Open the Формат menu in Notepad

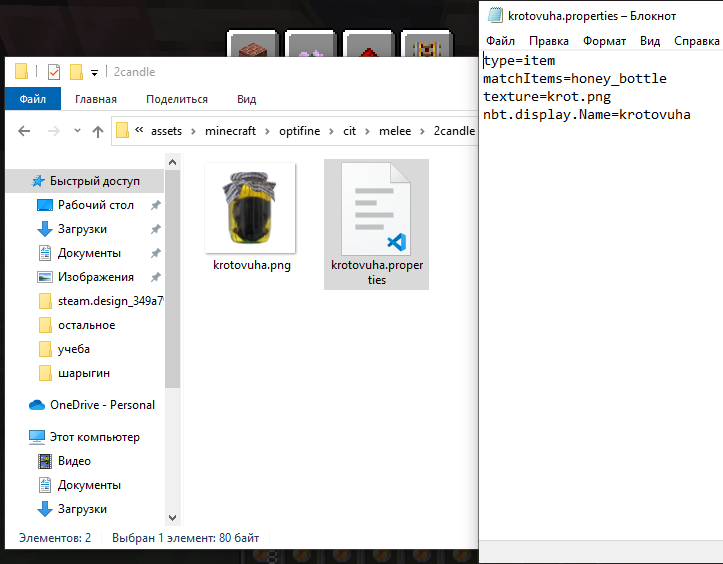pos(604,41)
